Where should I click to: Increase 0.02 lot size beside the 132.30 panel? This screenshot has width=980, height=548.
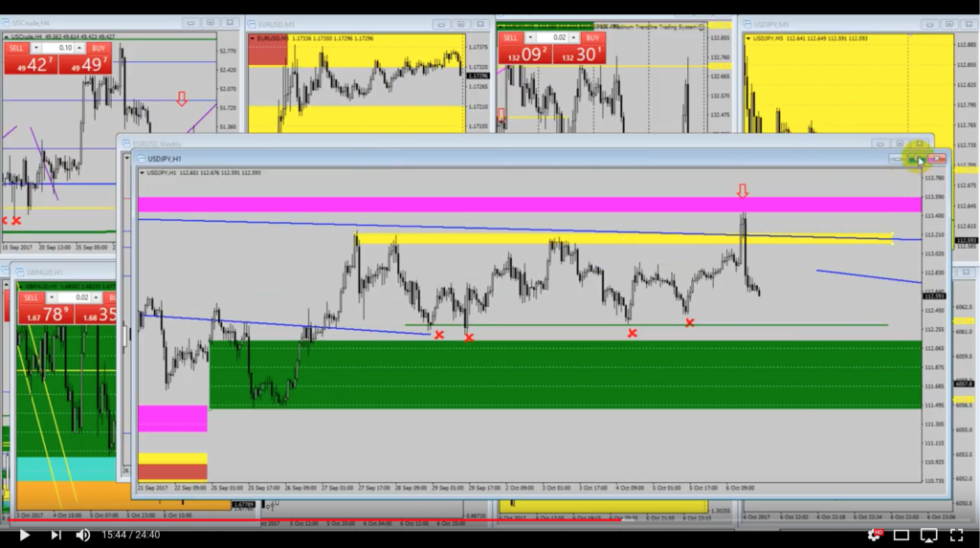[x=573, y=38]
